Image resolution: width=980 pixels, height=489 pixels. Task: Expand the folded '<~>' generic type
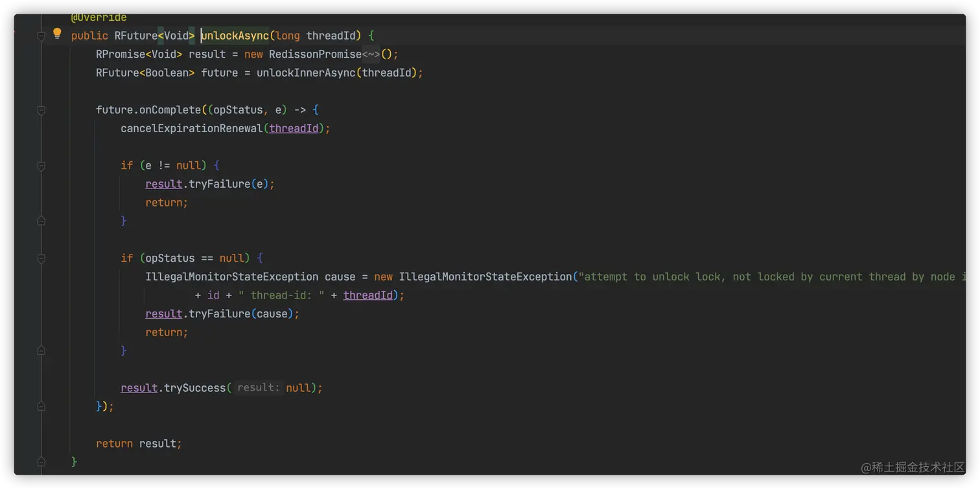(371, 54)
